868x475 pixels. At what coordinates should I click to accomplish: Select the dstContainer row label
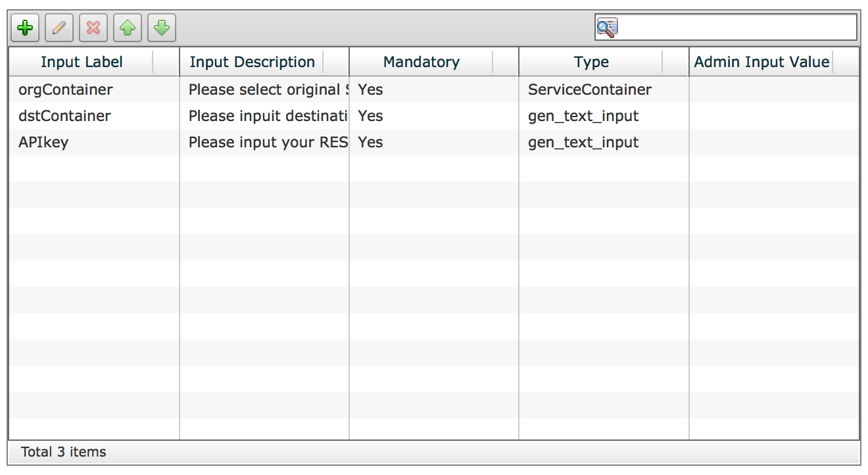pos(64,116)
